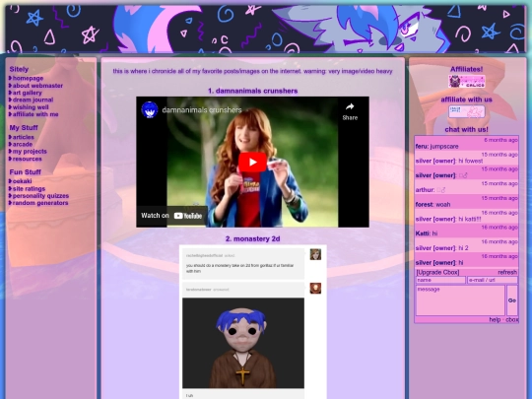Open the resources link

(x=28, y=159)
